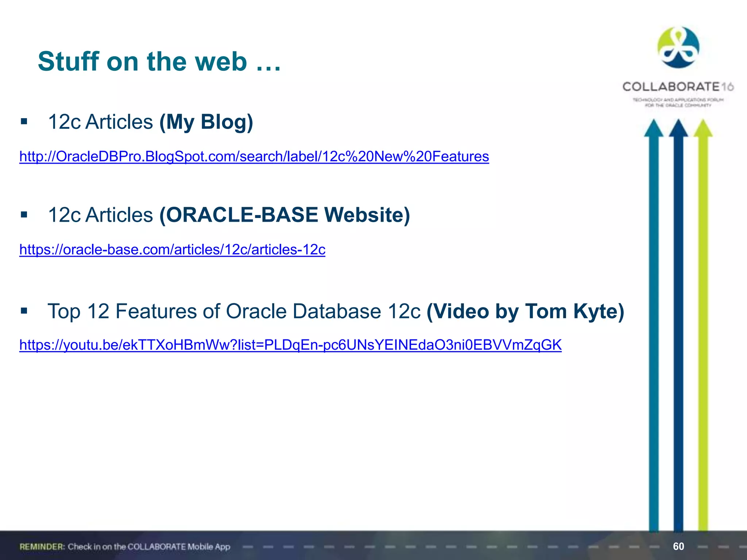The width and height of the screenshot is (747, 560).
Task: Select the bullet text '12c Articles (My Blog)'
Action: (150, 122)
